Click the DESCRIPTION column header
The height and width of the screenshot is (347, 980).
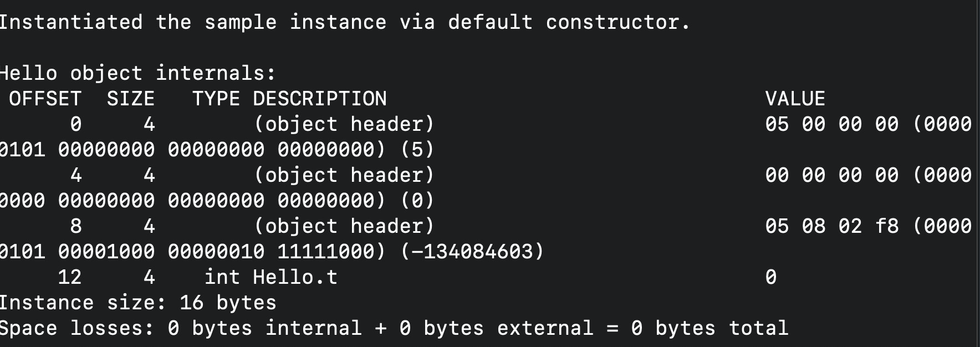320,99
